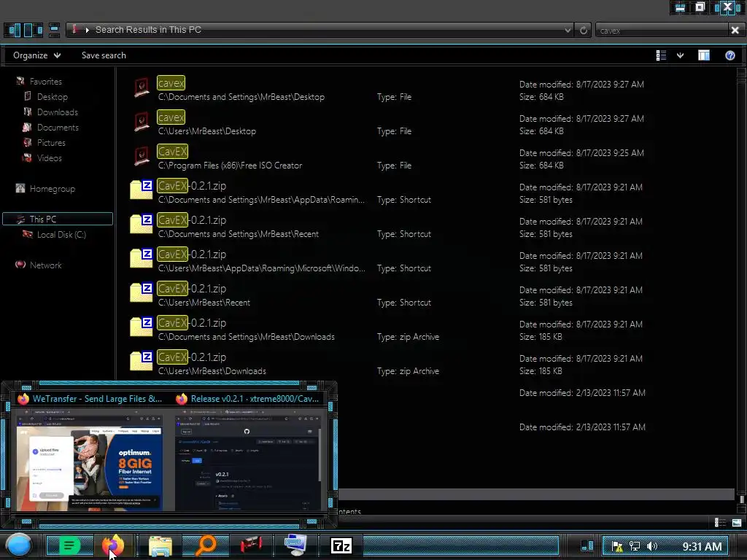Click the Save search button
This screenshot has height=560, width=747.
pyautogui.click(x=104, y=55)
